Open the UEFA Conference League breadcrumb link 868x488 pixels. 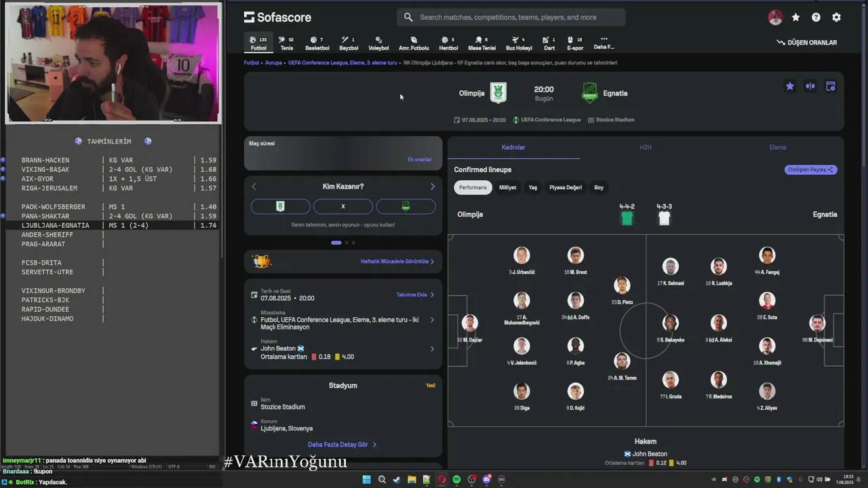342,62
